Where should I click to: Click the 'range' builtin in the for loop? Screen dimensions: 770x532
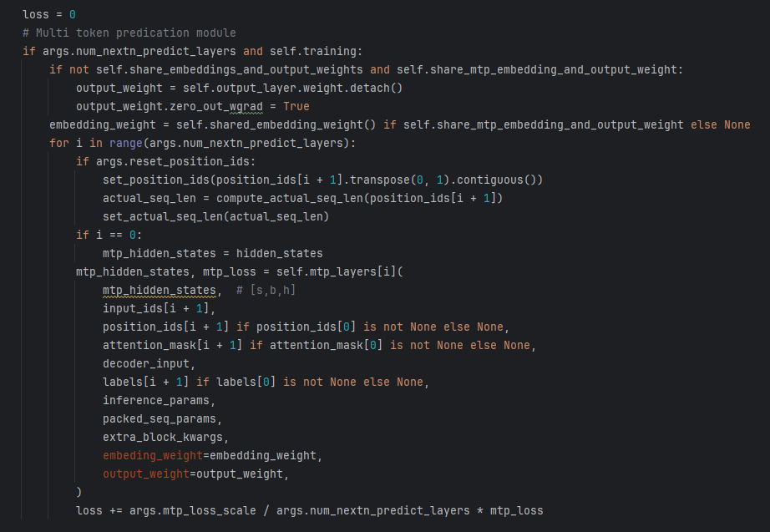coord(126,144)
